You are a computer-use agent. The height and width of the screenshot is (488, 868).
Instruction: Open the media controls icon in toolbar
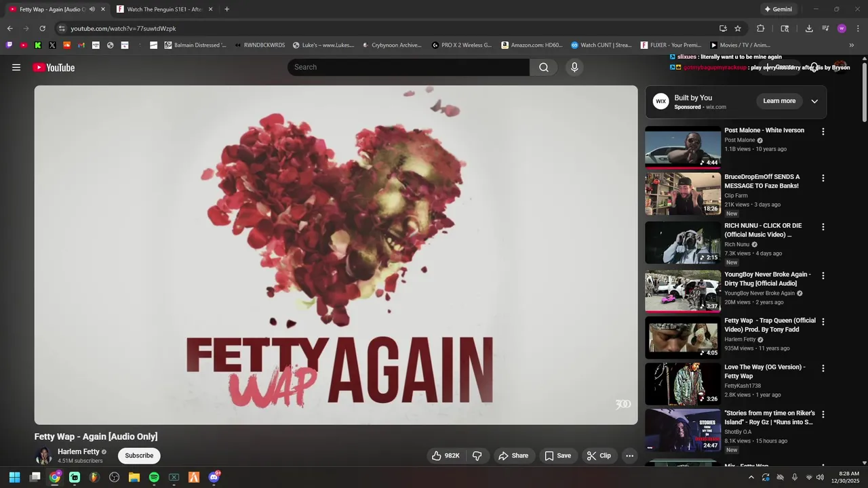click(825, 28)
